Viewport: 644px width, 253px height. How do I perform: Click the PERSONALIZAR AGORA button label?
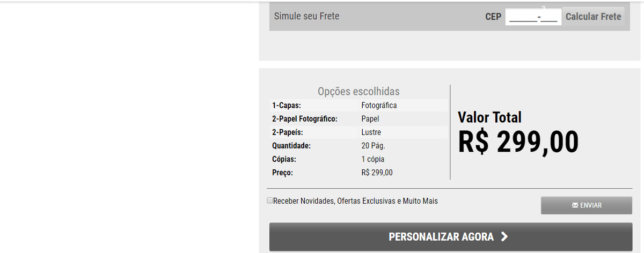pos(441,237)
